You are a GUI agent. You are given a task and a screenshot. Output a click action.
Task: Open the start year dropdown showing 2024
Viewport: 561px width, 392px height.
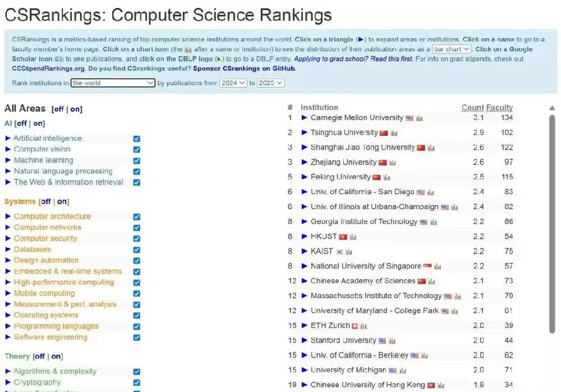tap(233, 83)
